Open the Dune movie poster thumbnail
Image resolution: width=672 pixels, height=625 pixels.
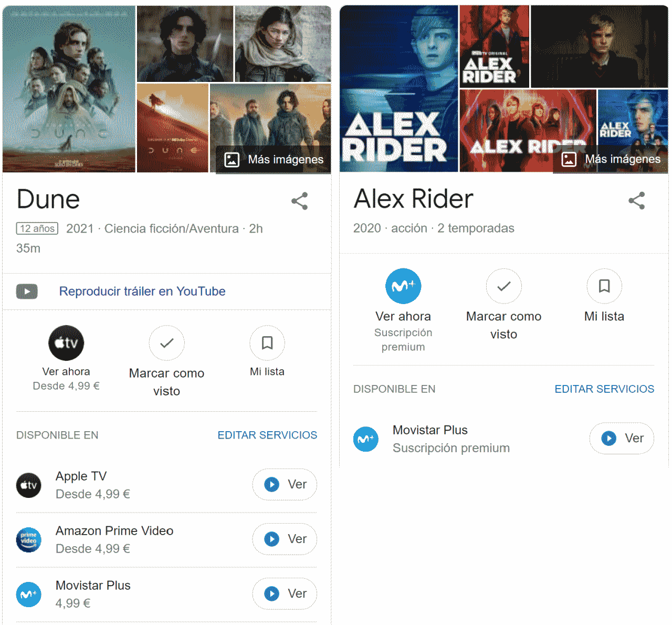69,89
